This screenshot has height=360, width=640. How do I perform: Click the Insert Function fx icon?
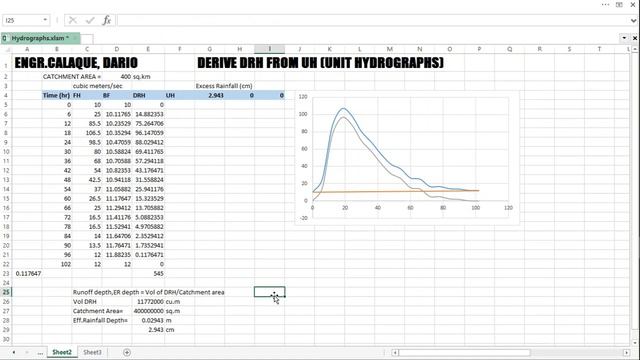(107, 20)
